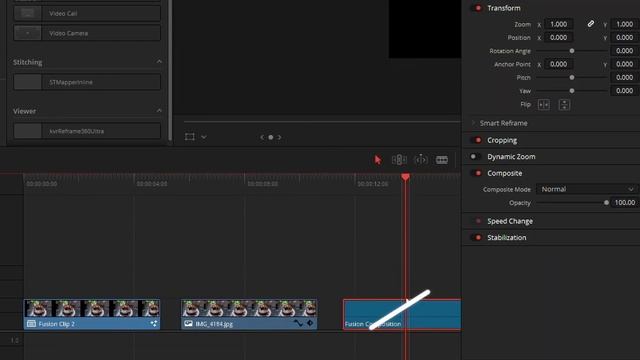
Task: Select the kvrReframe360Ultra effect
Action: click(x=87, y=131)
